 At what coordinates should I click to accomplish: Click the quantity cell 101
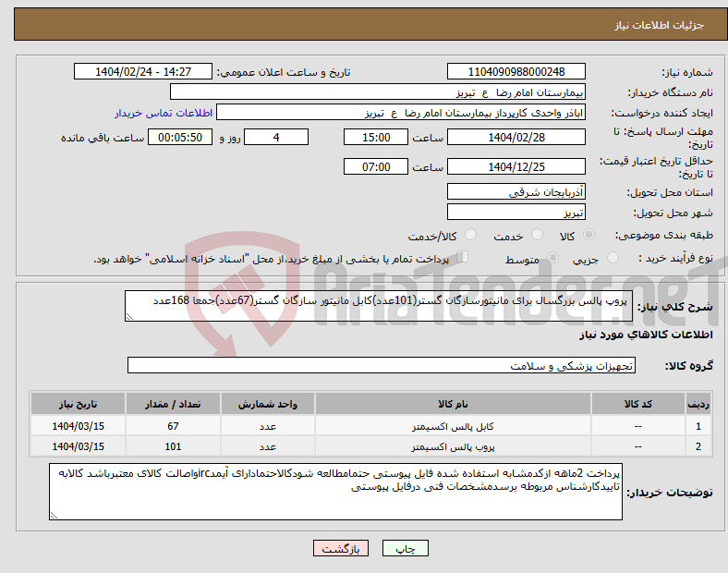[x=173, y=446]
